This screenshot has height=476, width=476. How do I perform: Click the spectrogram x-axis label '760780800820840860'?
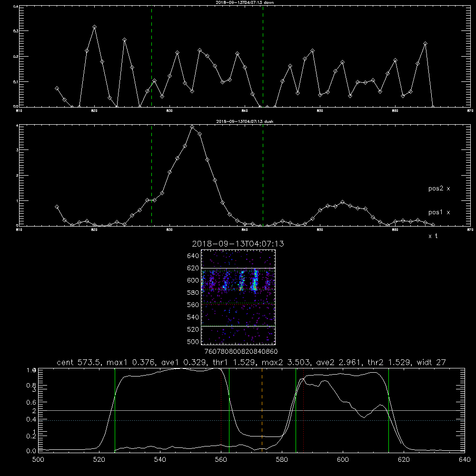[241, 352]
